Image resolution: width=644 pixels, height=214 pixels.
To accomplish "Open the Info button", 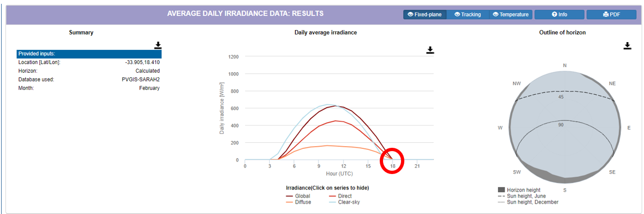I will 559,14.
